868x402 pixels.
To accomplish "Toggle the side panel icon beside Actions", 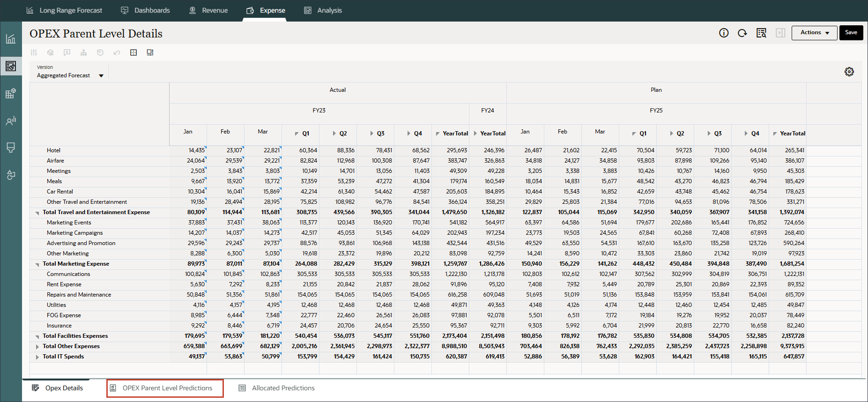I will point(780,33).
